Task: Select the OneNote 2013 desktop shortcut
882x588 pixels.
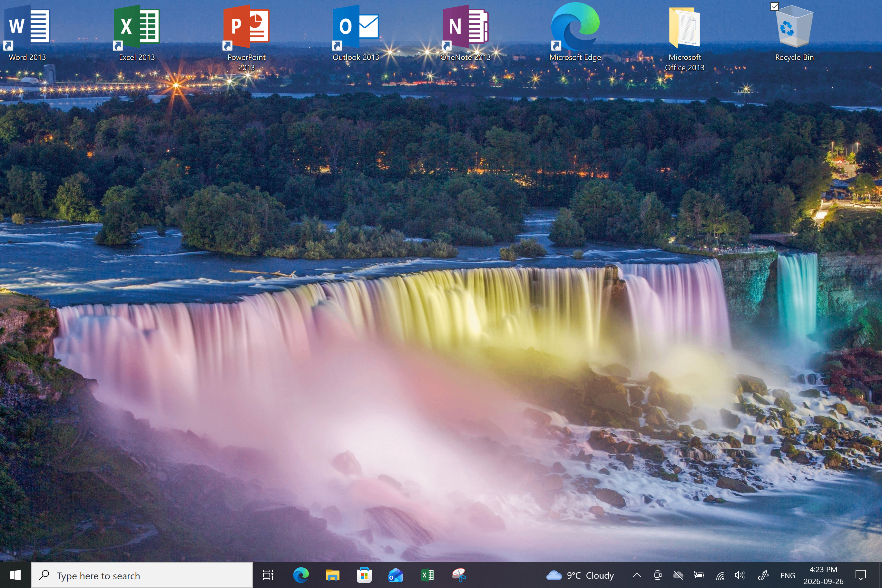Action: [465, 32]
